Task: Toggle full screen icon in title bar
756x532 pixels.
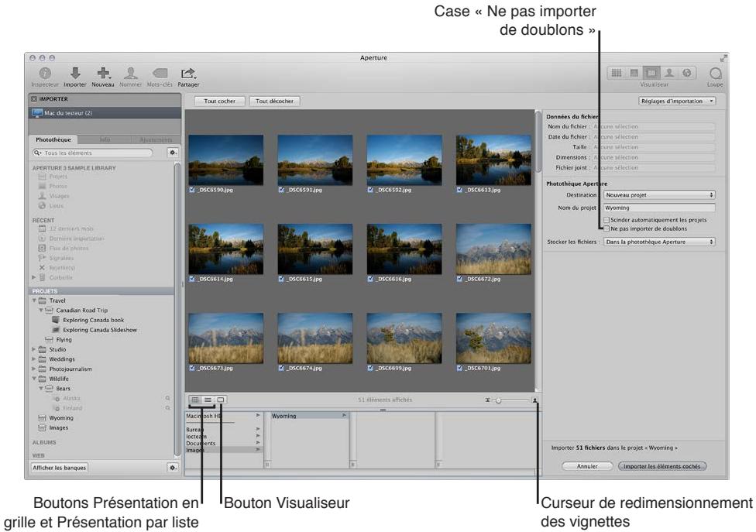Action: click(723, 58)
